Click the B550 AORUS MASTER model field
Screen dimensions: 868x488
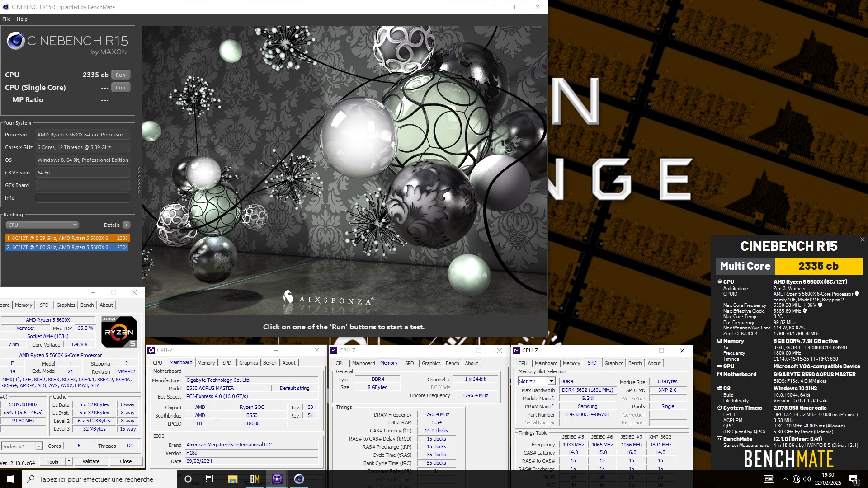click(227, 388)
